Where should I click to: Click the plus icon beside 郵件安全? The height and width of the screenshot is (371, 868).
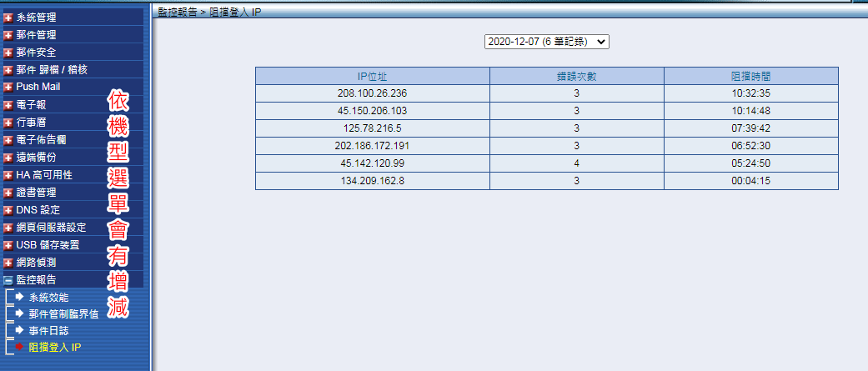(8, 52)
